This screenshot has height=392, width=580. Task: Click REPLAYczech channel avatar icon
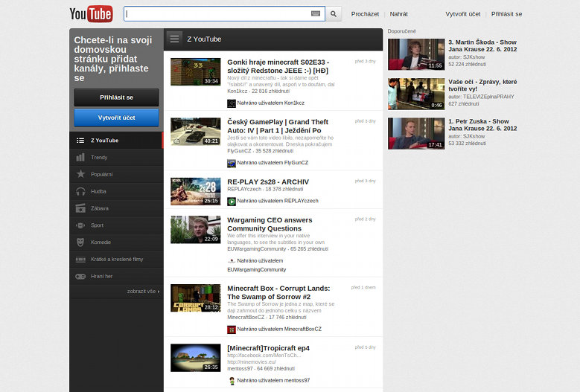pos(232,202)
